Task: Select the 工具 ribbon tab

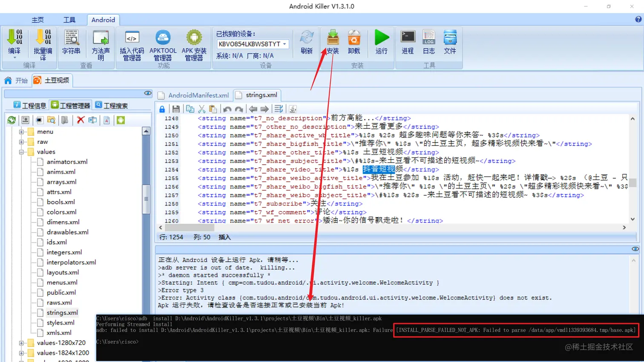Action: [69, 20]
